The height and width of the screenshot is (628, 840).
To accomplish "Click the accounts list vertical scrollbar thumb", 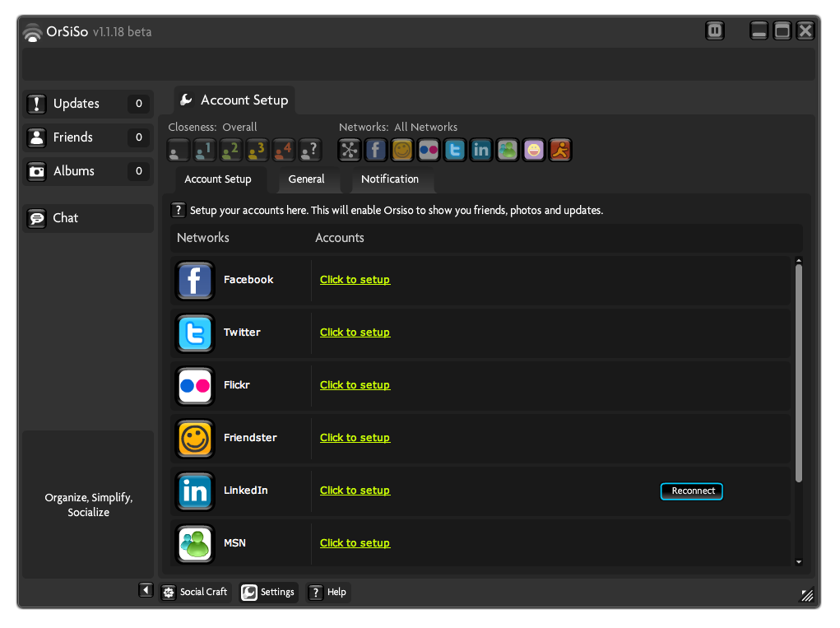I will 799,373.
